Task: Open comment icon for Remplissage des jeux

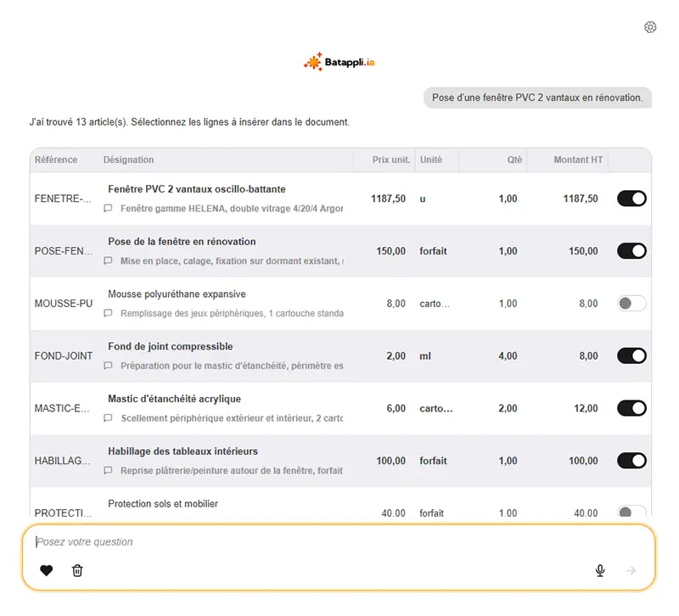Action: (108, 313)
